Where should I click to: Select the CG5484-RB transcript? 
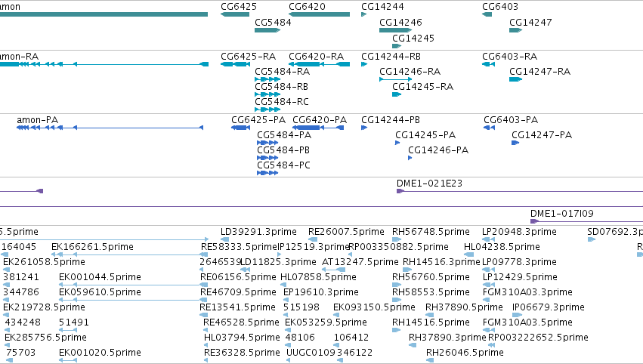point(267,94)
